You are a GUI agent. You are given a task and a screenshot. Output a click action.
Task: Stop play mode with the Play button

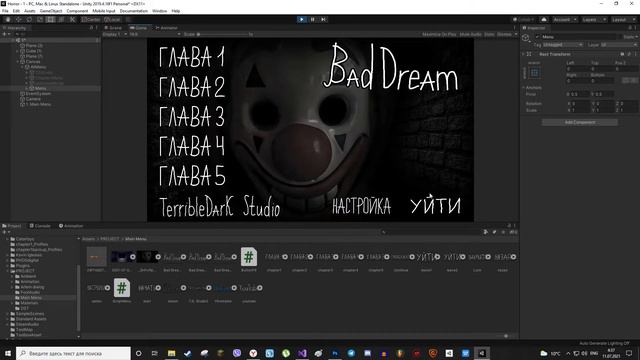(302, 19)
